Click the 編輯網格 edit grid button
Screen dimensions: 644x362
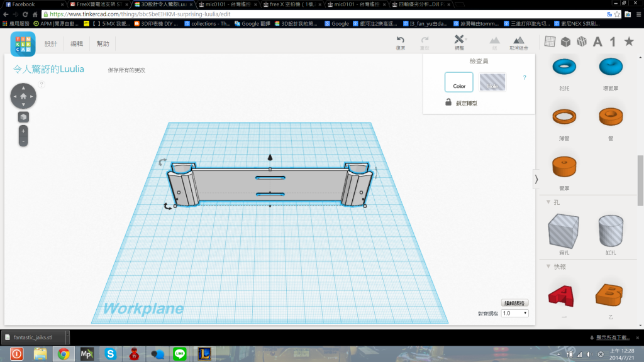point(514,303)
